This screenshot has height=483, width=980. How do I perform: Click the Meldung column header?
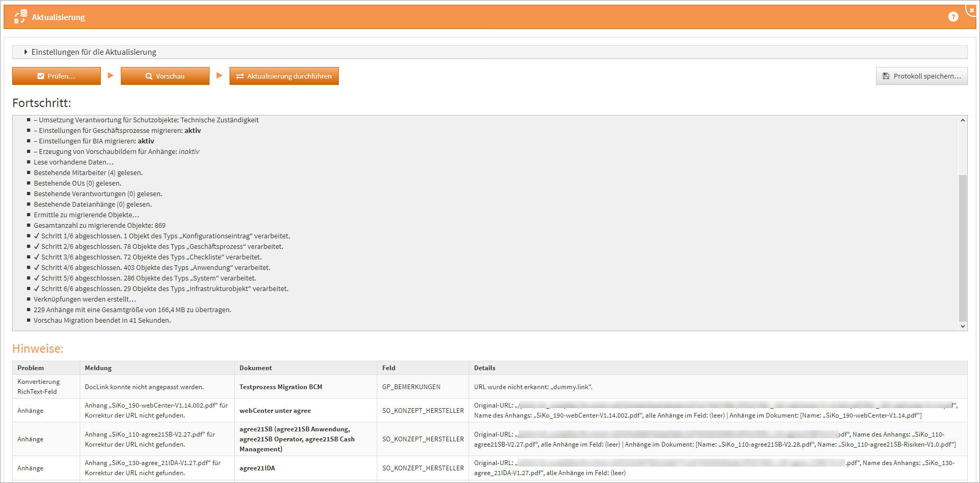tap(98, 368)
